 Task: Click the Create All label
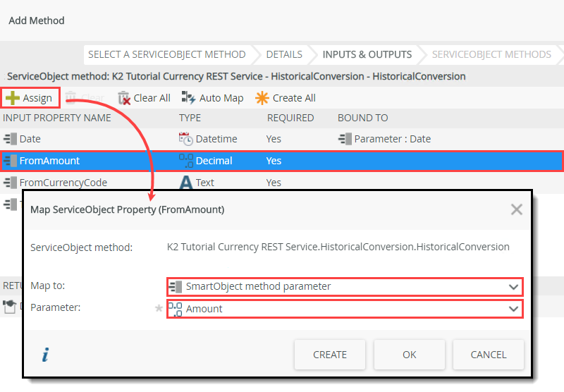click(x=294, y=98)
